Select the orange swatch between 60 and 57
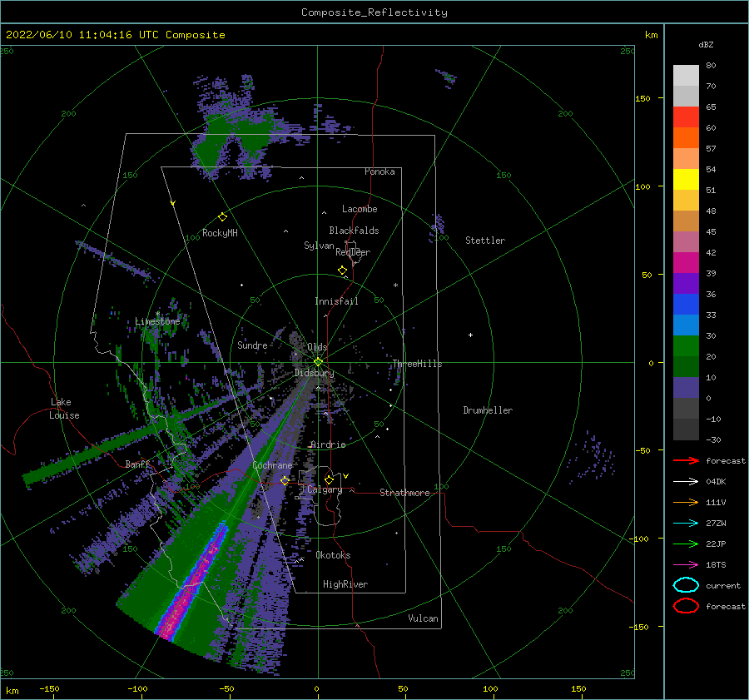Image resolution: width=749 pixels, height=700 pixels. tap(686, 138)
